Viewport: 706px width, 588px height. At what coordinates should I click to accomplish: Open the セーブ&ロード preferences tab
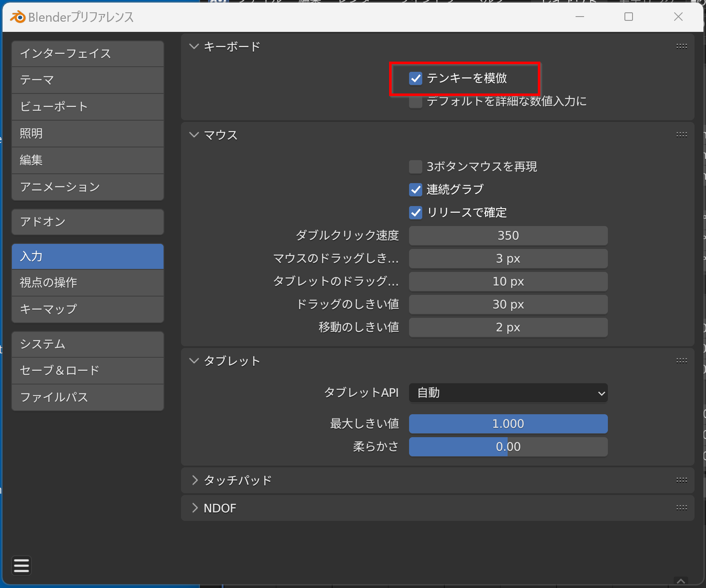point(88,371)
